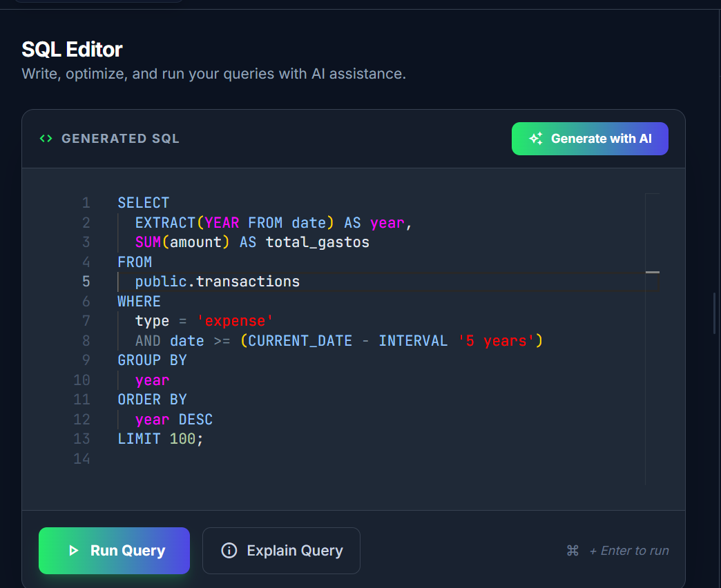Click the 'expense' string literal

click(235, 321)
